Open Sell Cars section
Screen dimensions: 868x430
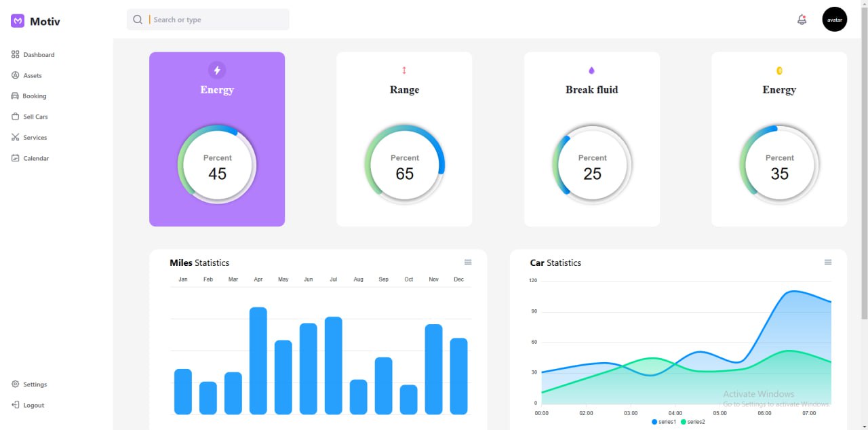[x=30, y=117]
